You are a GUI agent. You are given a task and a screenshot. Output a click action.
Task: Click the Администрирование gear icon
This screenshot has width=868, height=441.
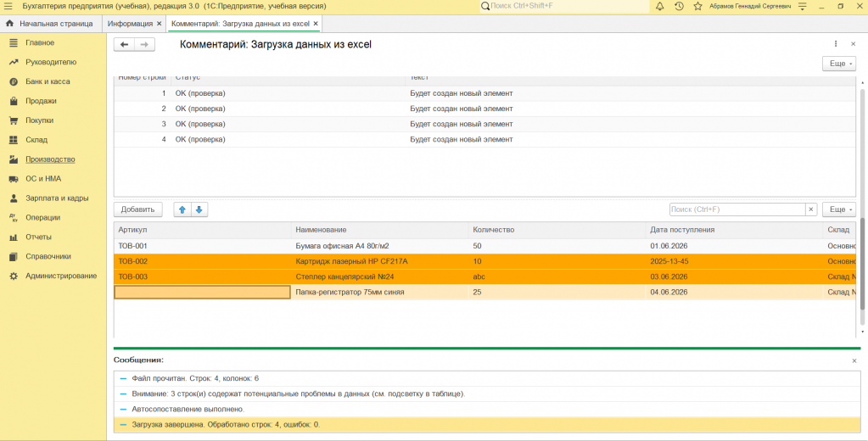point(14,276)
